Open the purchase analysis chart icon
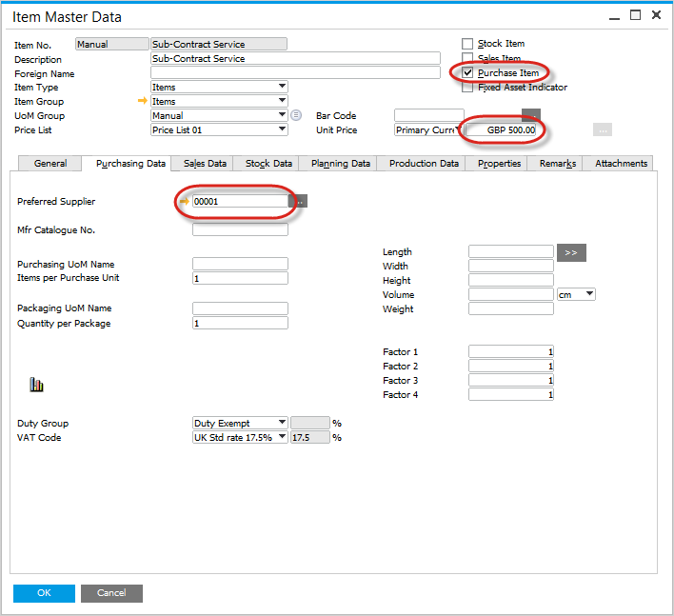The image size is (674, 616). 37,385
